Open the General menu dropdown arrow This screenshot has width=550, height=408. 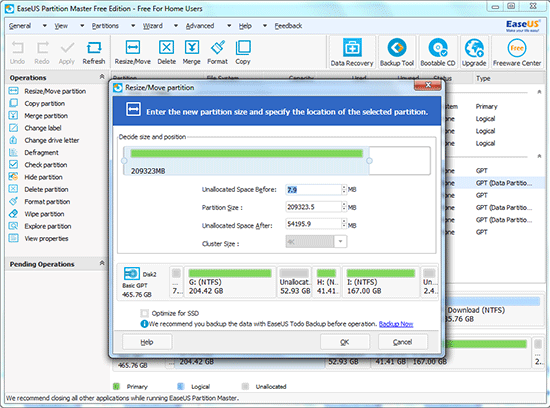click(x=45, y=26)
